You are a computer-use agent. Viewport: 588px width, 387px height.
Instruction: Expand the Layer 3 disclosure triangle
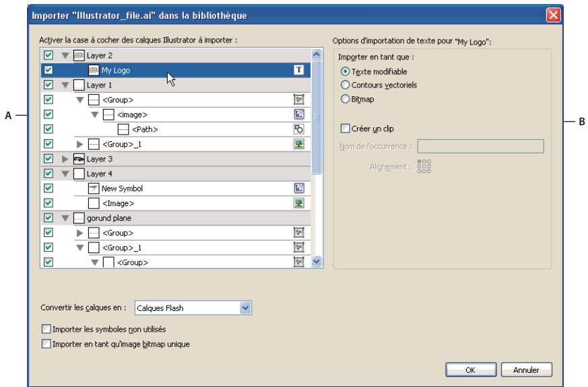(x=65, y=160)
